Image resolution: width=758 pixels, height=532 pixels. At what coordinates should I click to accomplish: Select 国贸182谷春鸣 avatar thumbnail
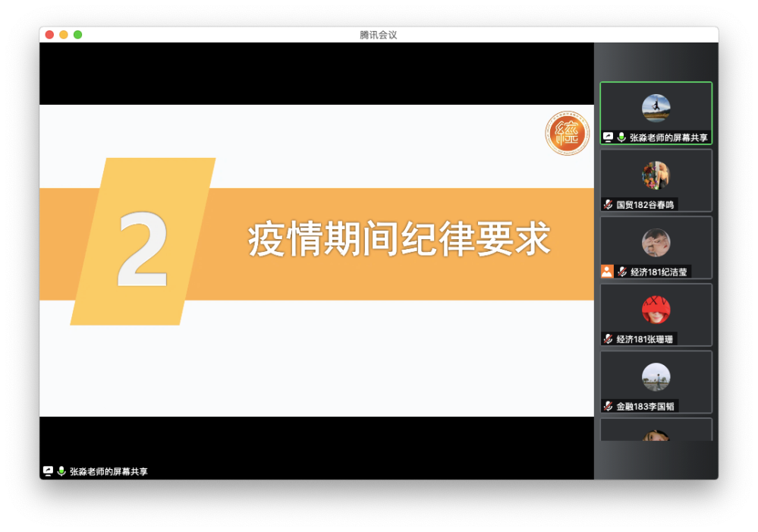pyautogui.click(x=656, y=175)
